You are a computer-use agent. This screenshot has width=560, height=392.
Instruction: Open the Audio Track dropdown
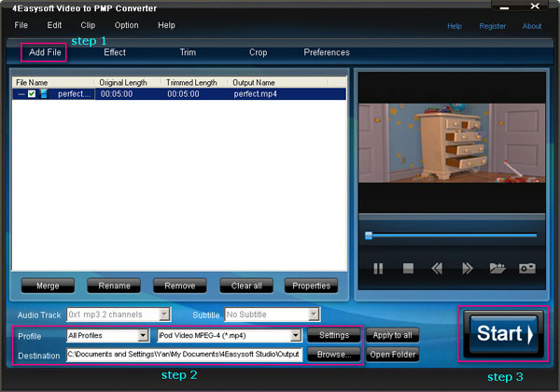pyautogui.click(x=164, y=315)
